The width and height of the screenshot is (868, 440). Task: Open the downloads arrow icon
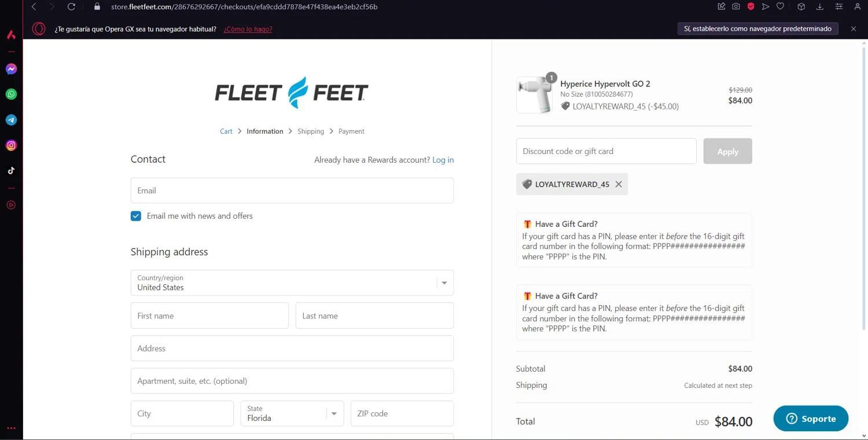pos(820,6)
